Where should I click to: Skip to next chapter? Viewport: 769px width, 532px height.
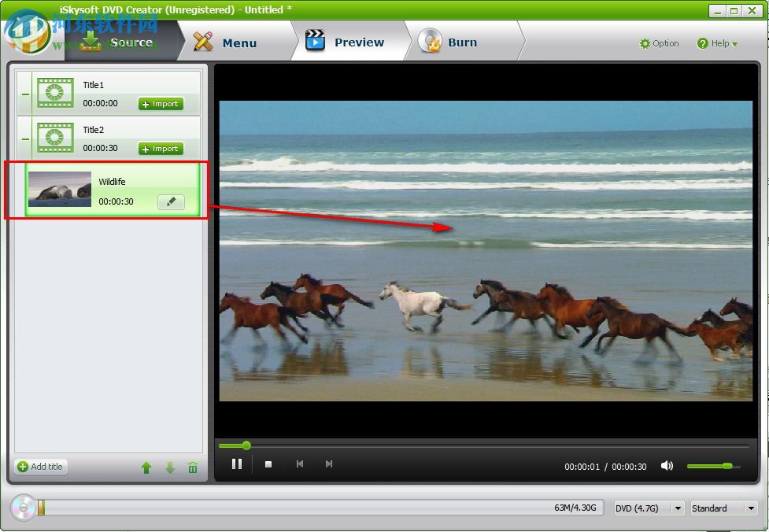click(329, 464)
